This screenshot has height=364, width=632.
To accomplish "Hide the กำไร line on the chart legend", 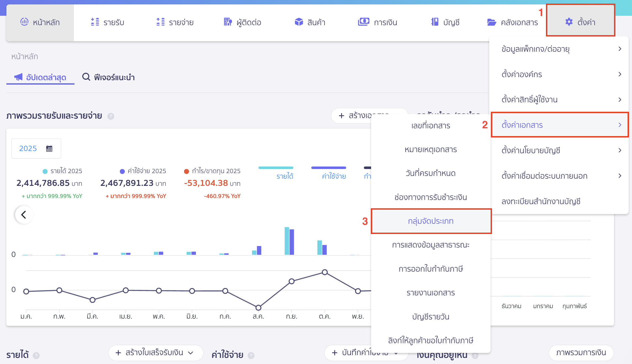I will click(369, 171).
